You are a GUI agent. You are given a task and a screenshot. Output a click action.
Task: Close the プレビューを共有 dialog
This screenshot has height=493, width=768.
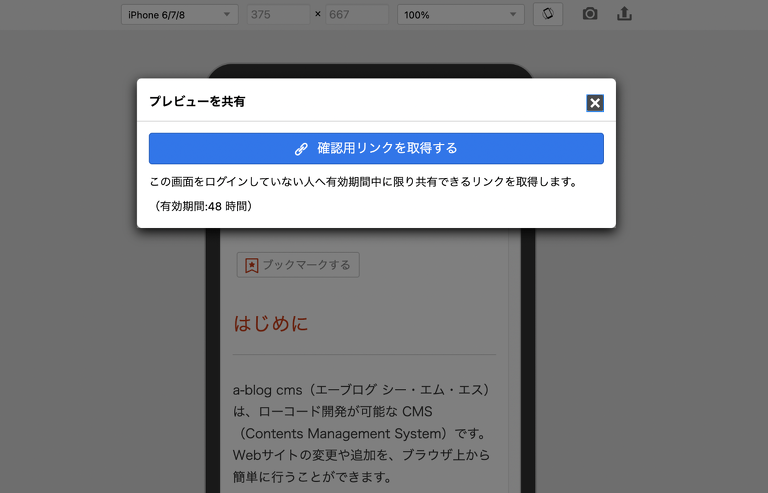[x=595, y=103]
